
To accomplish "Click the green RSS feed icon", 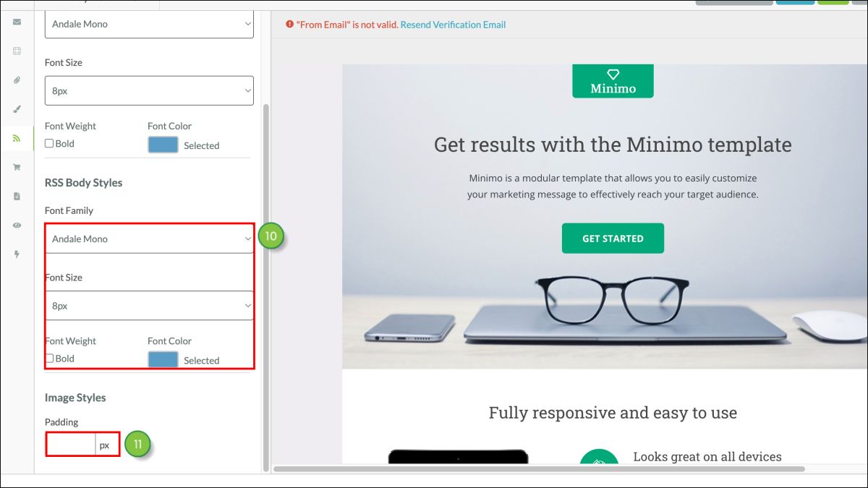I will [17, 138].
